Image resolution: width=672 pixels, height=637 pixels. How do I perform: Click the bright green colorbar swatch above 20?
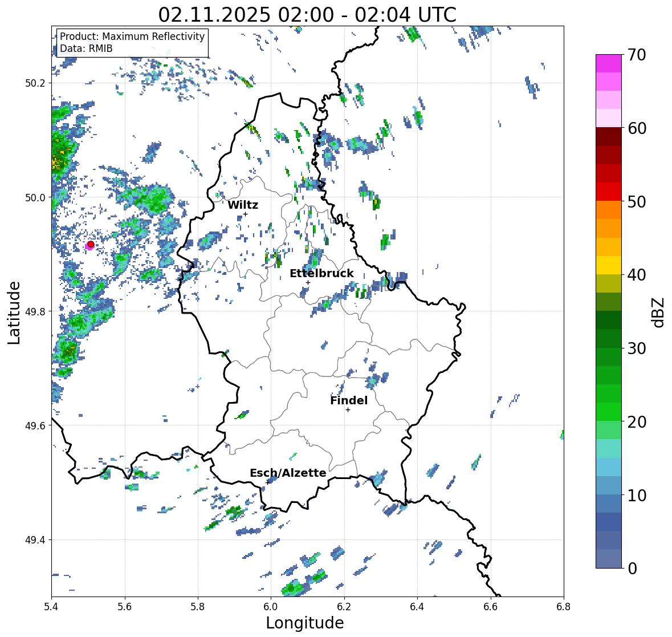[x=609, y=412]
